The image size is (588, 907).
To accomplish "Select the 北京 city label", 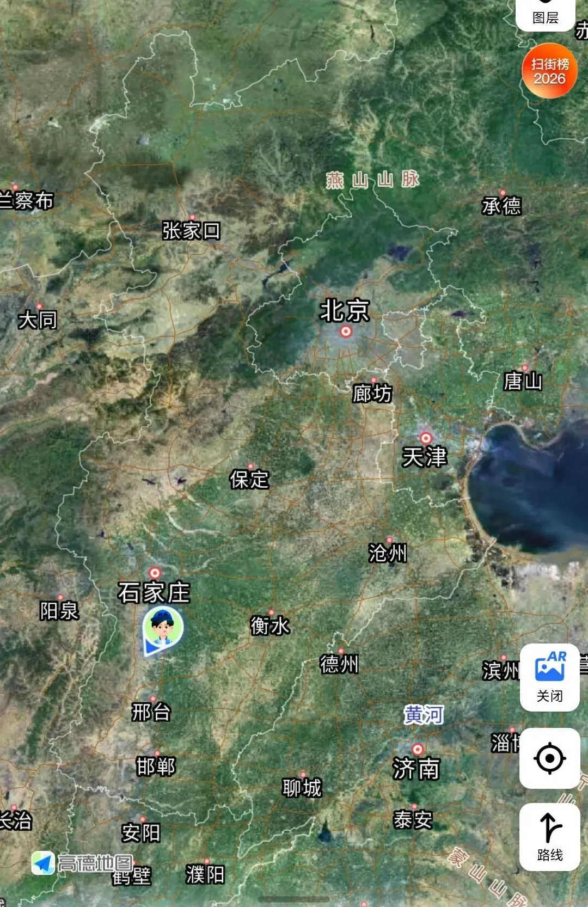I will [x=345, y=310].
